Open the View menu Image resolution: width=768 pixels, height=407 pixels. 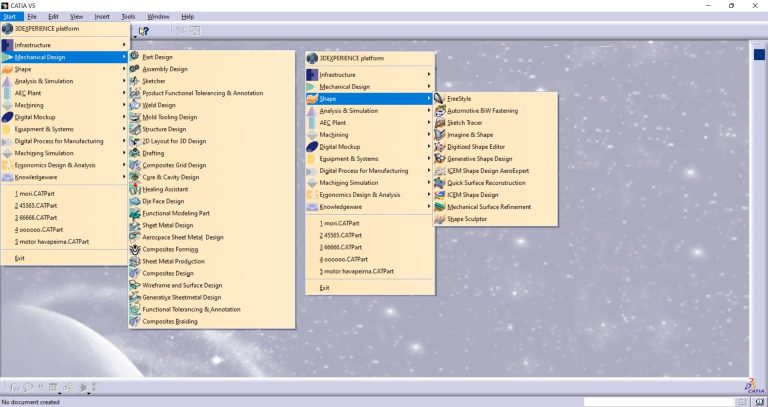coord(76,16)
